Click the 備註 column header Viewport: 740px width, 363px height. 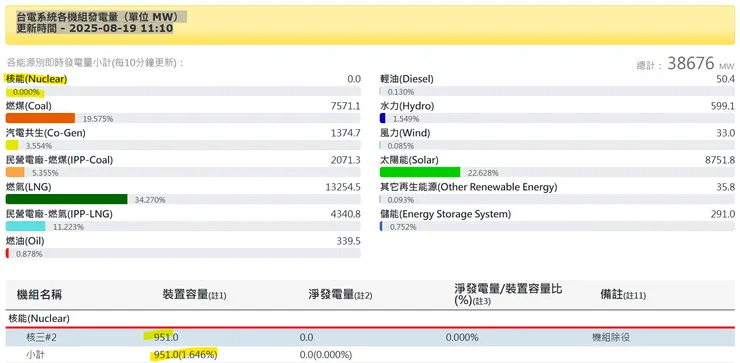[623, 295]
